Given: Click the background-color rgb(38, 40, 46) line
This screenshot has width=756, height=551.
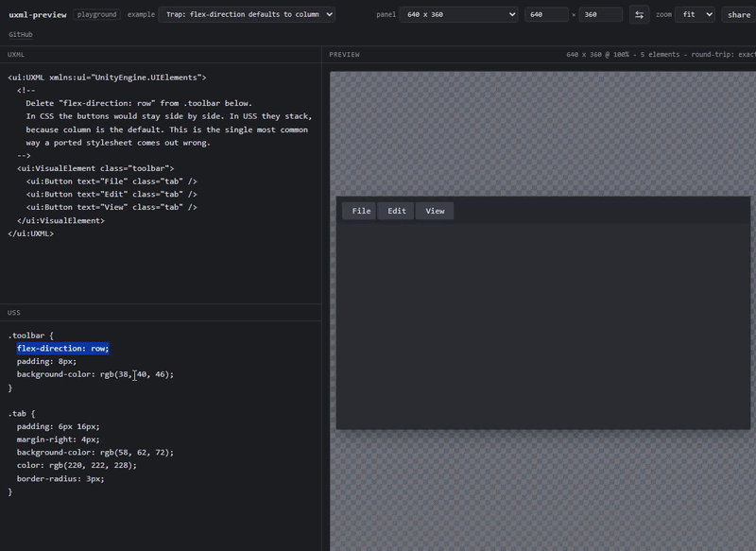Looking at the screenshot, I should coord(95,374).
